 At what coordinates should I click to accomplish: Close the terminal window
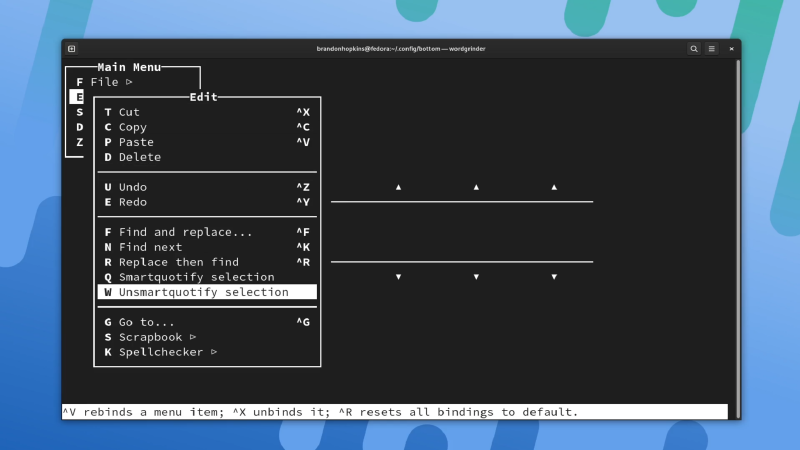(x=731, y=48)
